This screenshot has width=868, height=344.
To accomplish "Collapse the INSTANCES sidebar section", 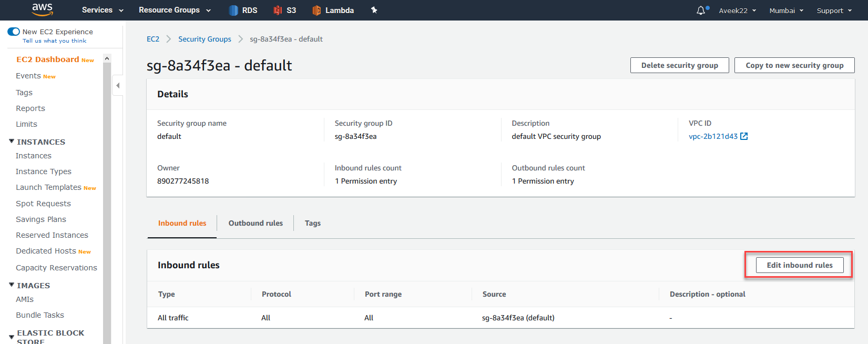I will [12, 141].
